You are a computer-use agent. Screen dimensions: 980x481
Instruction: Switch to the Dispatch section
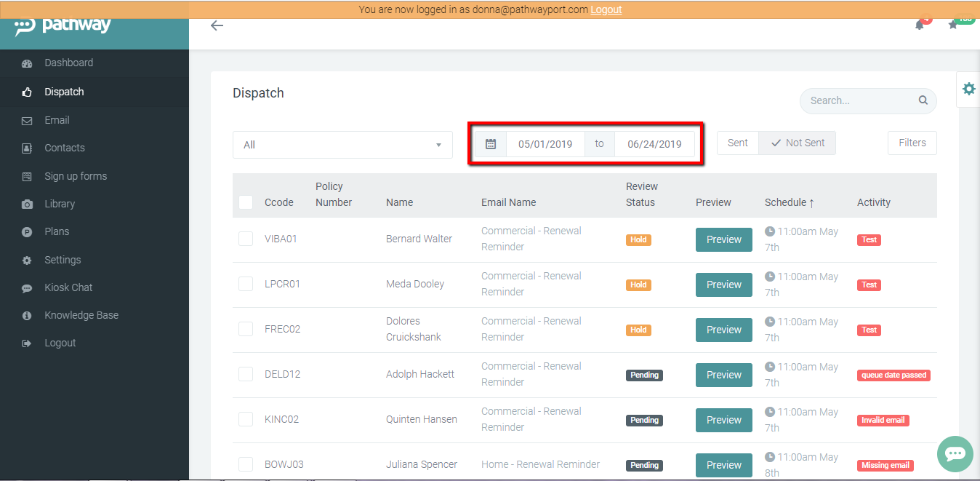pos(63,92)
